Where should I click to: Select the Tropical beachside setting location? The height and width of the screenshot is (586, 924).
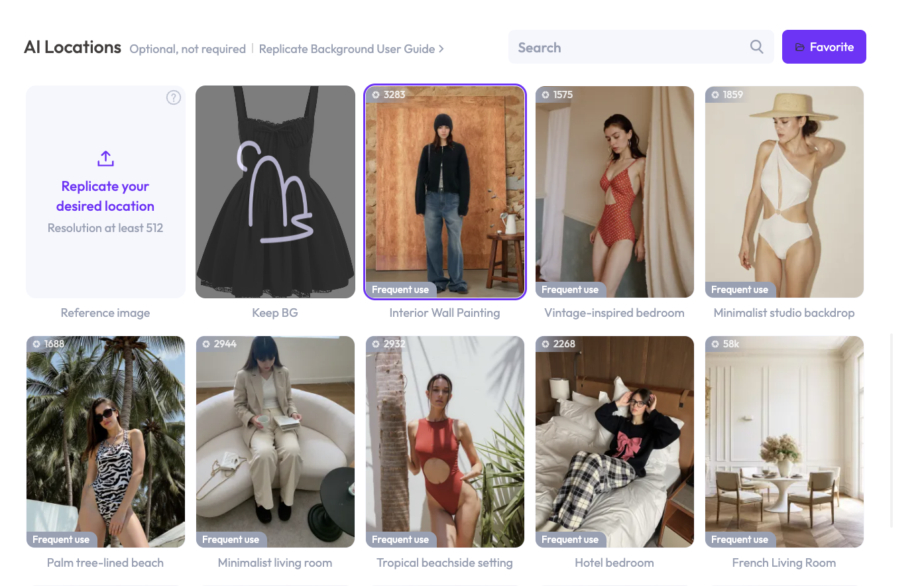445,441
